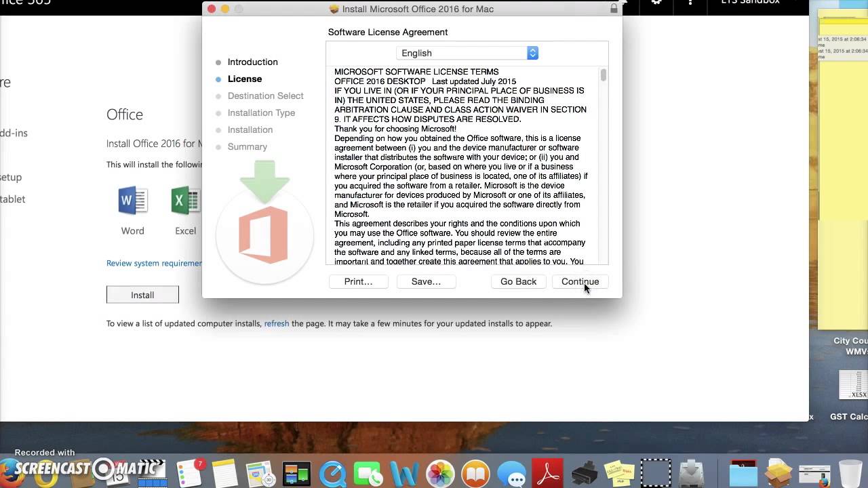Open the Trash in the Dock

(850, 474)
